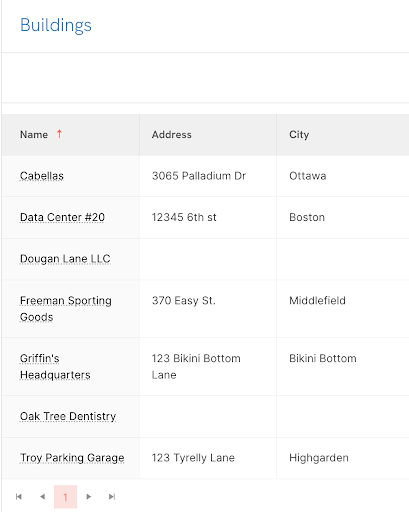This screenshot has height=512, width=409.
Task: Click the Buildings page title
Action: (x=56, y=25)
